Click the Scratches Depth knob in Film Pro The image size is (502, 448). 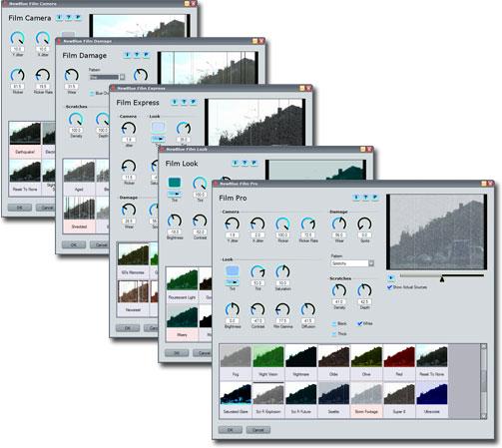[364, 291]
